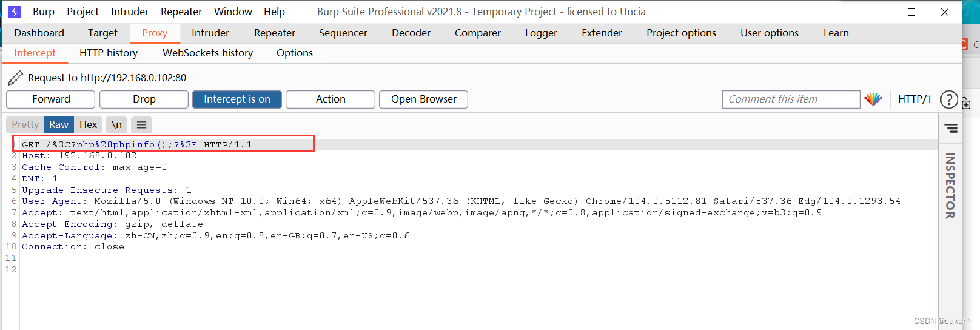Click the HTTP/1 protocol label
Image resolution: width=980 pixels, height=330 pixels.
915,99
